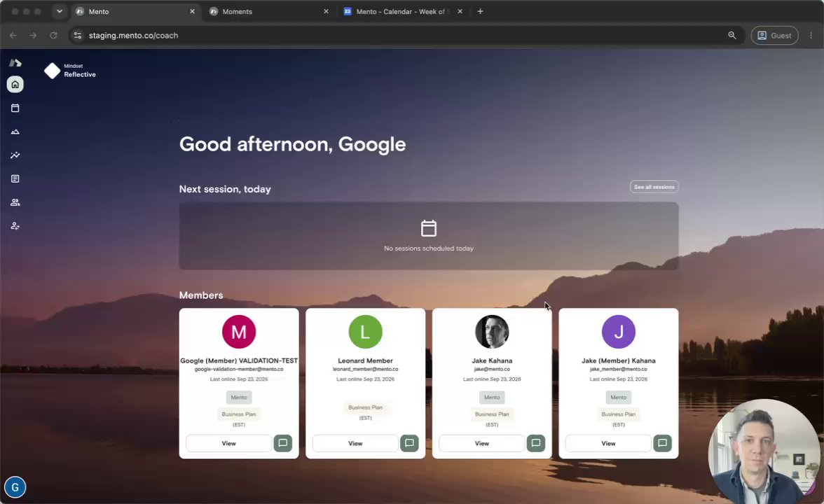Viewport: 824px width, 504px height.
Task: Click the See all sessions button
Action: (x=654, y=187)
